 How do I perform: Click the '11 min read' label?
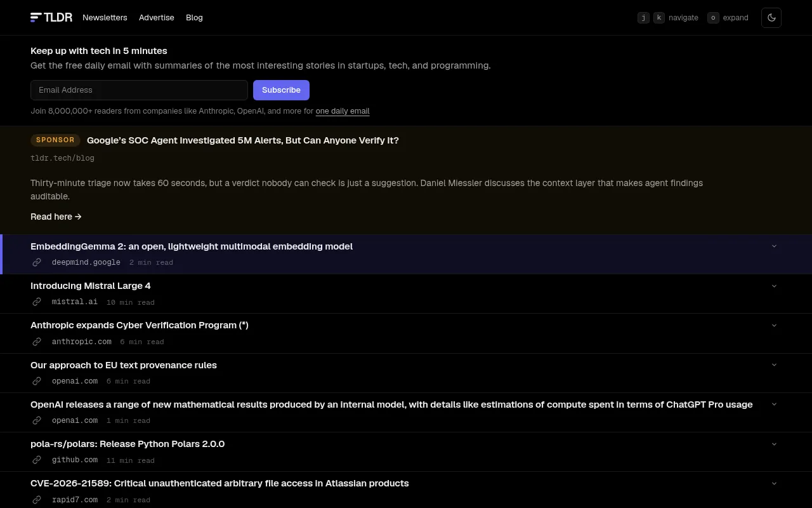tap(131, 460)
